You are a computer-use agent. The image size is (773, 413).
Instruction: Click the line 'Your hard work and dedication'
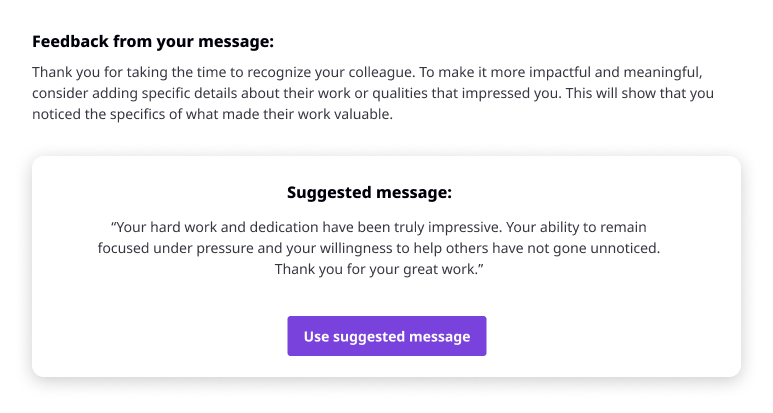pyautogui.click(x=379, y=227)
